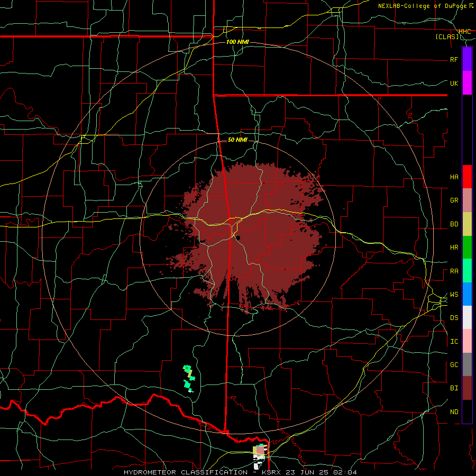
Task: Click the brown BI legend swatch
Action: [467, 388]
